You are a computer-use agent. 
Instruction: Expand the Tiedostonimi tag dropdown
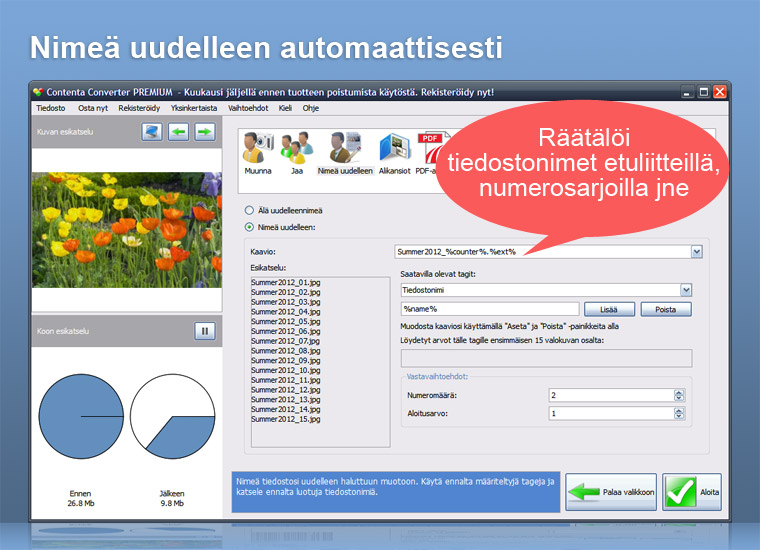pyautogui.click(x=686, y=290)
